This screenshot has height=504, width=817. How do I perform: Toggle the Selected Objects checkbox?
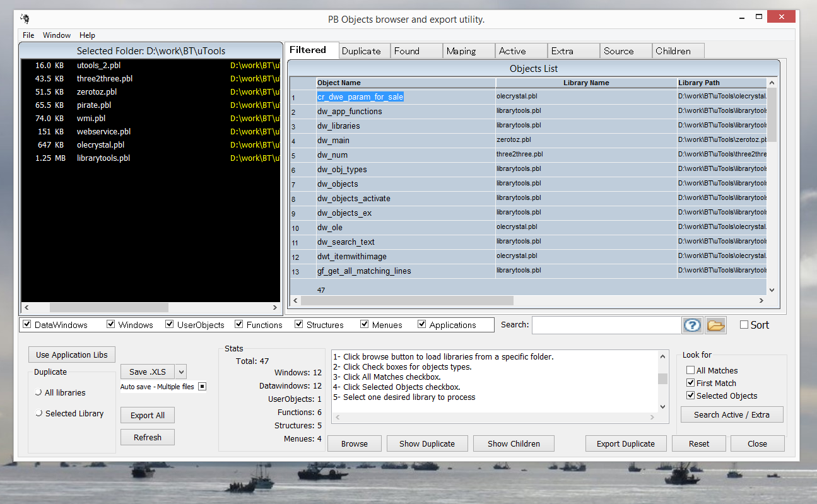(x=691, y=396)
